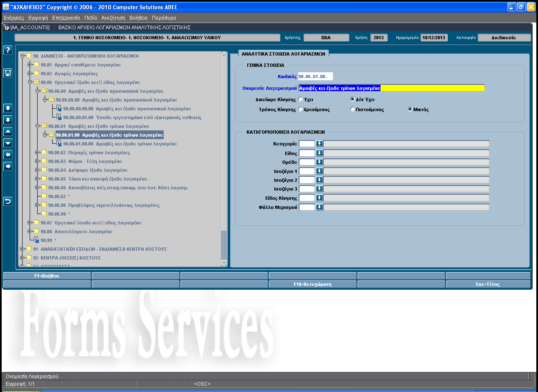The width and height of the screenshot is (538, 392).
Task: Select the 'Πιστούμενος' radio option
Action: pyautogui.click(x=353, y=109)
